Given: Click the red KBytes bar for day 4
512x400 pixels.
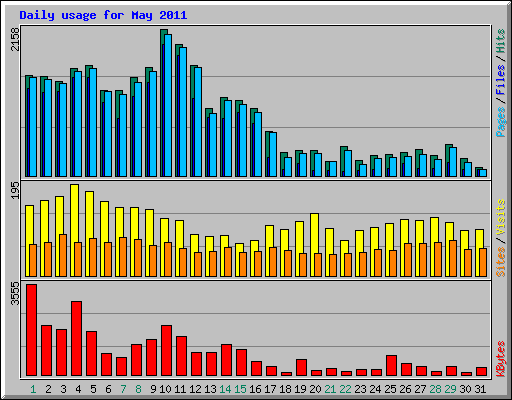Looking at the screenshot, I should (x=77, y=339).
